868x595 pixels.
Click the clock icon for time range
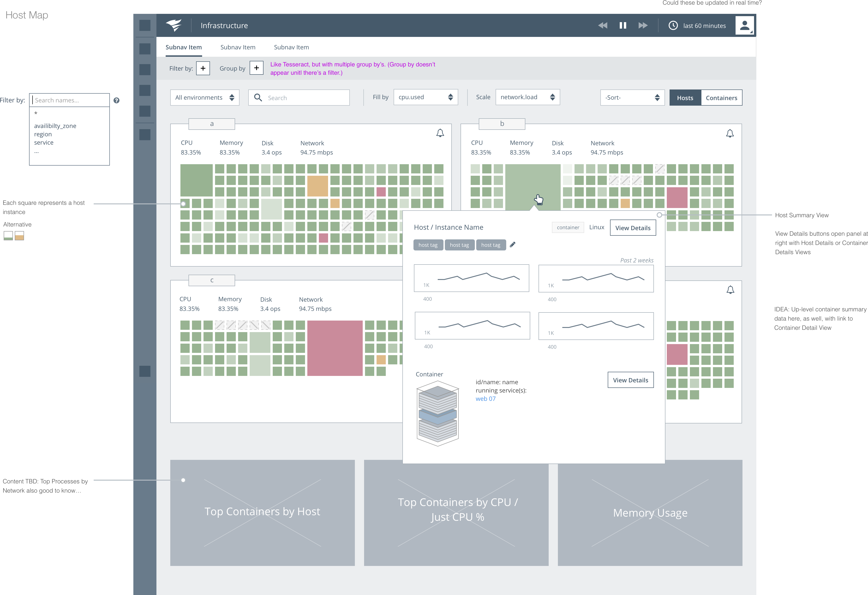coord(673,25)
